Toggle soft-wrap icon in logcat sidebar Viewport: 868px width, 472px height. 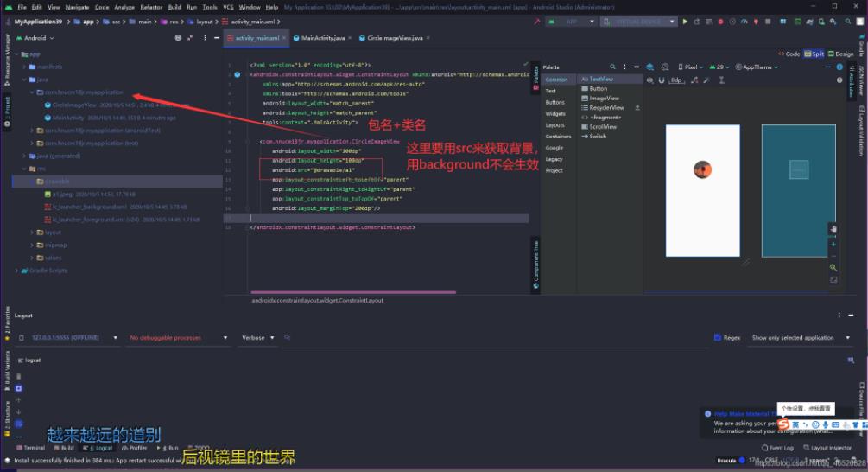pyautogui.click(x=18, y=424)
